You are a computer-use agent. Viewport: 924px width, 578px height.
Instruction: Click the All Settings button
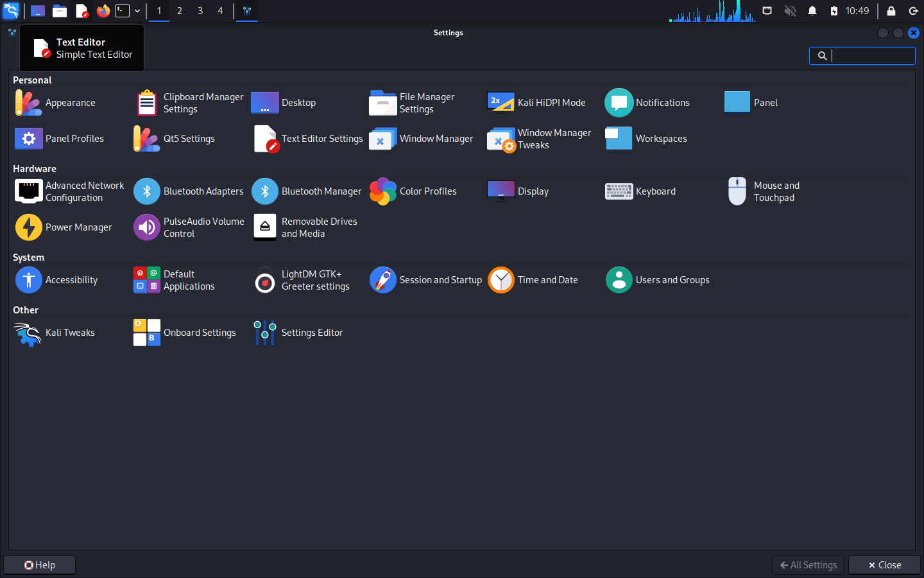point(809,565)
